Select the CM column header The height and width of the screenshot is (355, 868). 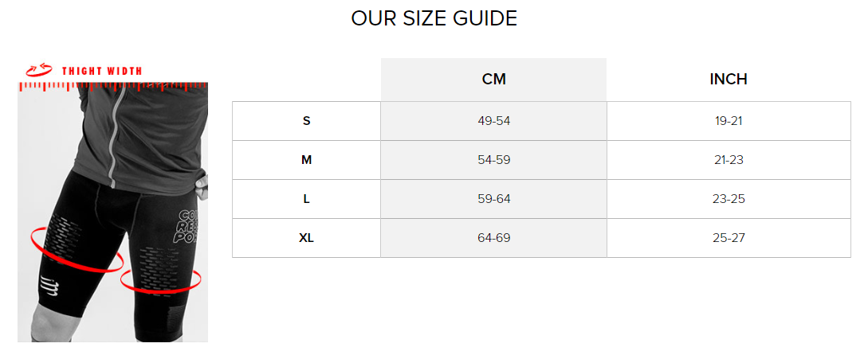pyautogui.click(x=494, y=80)
